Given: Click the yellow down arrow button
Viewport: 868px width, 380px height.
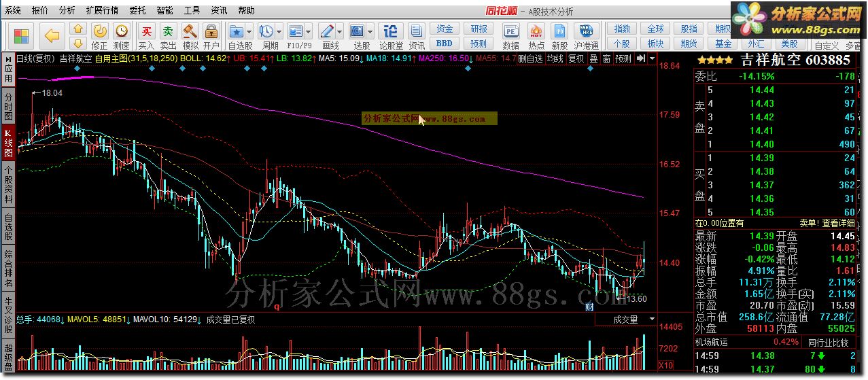Looking at the screenshot, I should (78, 44).
